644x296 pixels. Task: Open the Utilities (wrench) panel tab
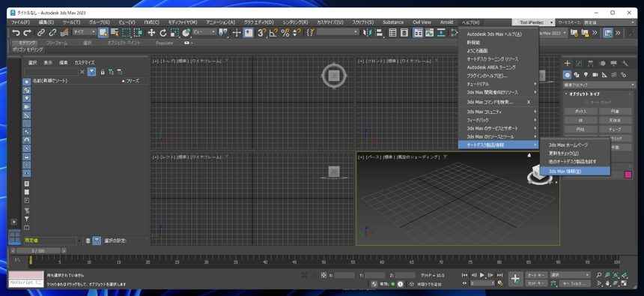pos(625,63)
